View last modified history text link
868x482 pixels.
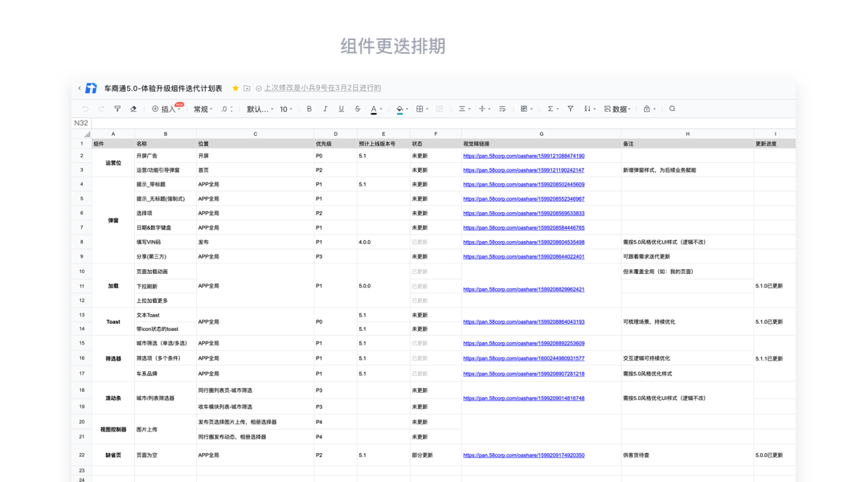point(322,88)
